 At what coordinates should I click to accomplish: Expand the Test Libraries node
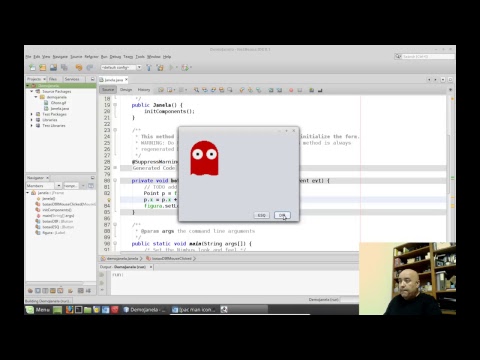click(x=32, y=125)
